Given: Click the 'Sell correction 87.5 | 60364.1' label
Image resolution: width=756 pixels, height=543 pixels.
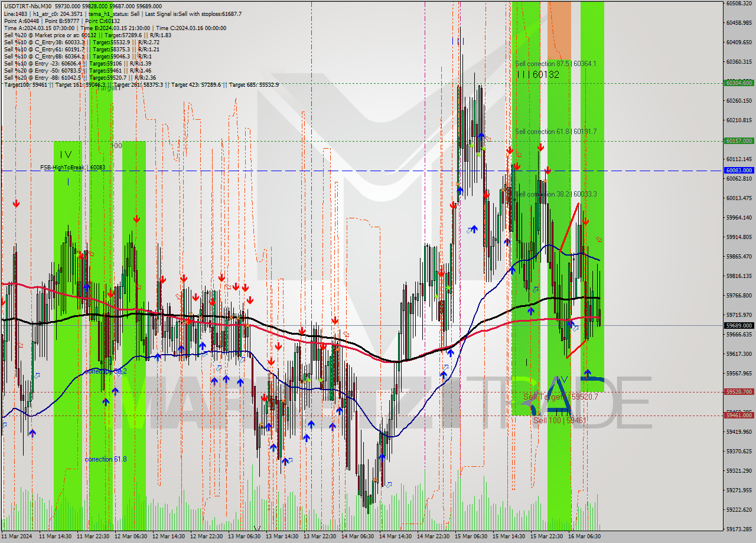Looking at the screenshot, I should 555,63.
